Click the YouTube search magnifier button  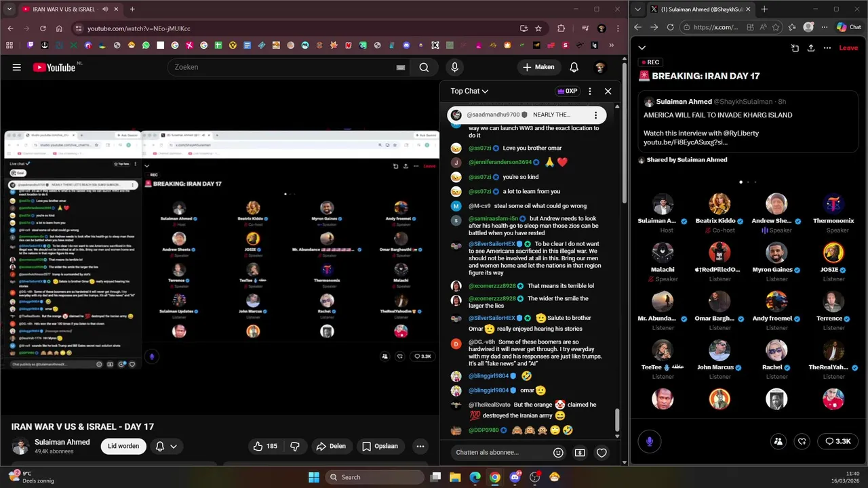click(424, 67)
